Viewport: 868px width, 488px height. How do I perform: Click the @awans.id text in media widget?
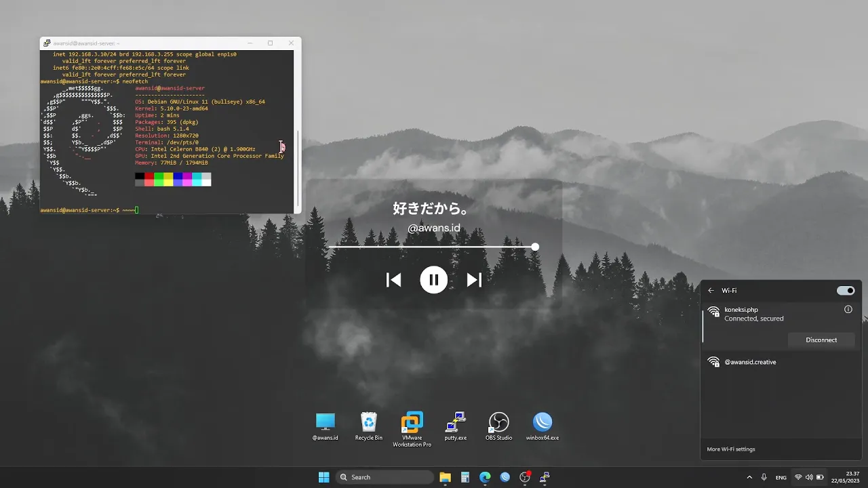click(x=434, y=228)
